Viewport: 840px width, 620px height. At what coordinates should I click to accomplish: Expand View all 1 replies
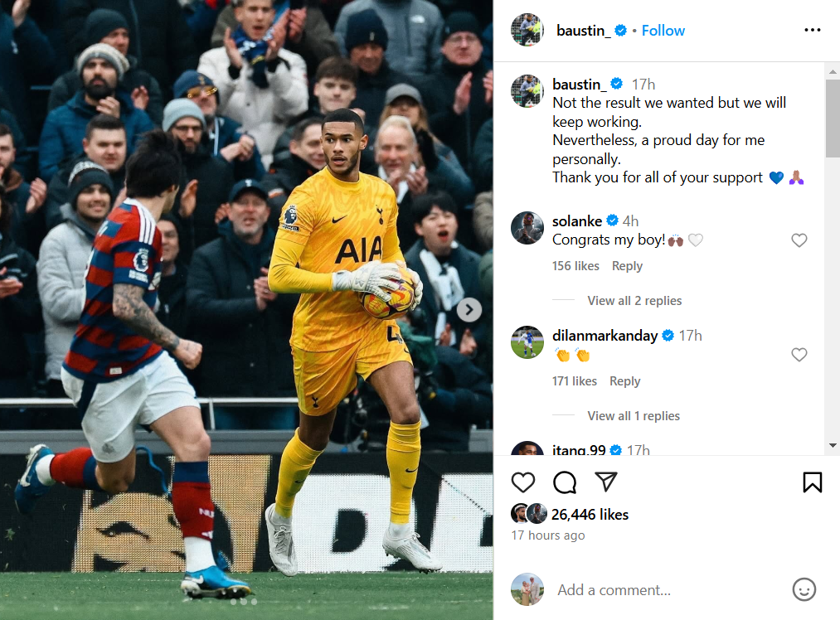click(x=634, y=415)
